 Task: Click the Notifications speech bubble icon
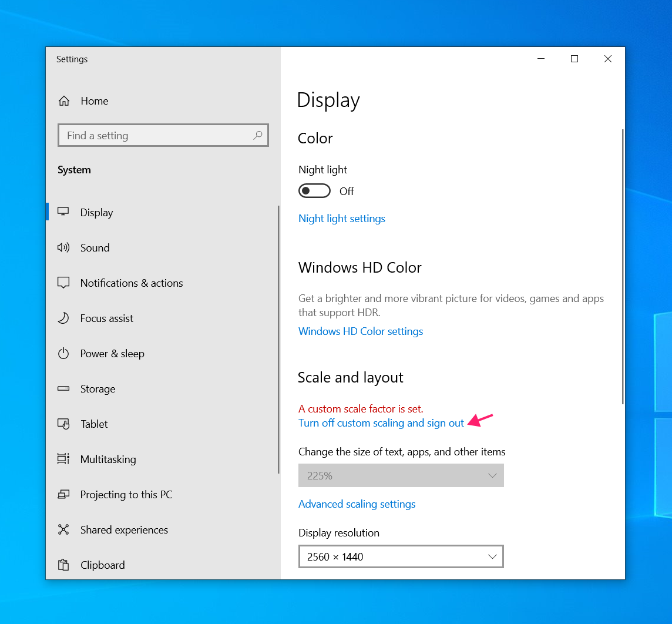point(63,283)
